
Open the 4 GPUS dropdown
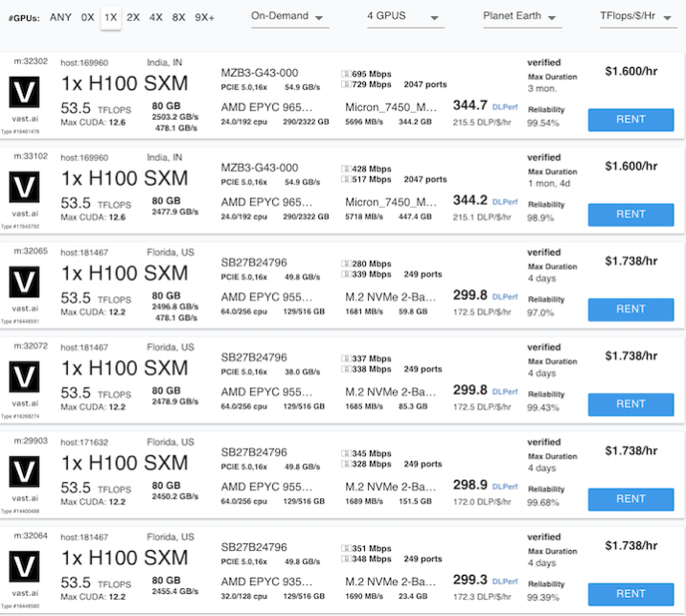405,16
